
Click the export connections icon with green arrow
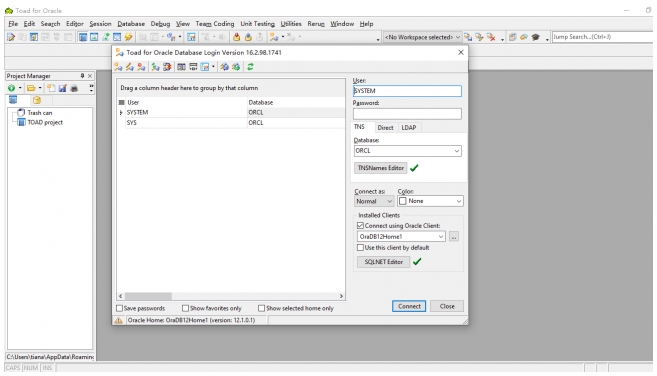236,67
